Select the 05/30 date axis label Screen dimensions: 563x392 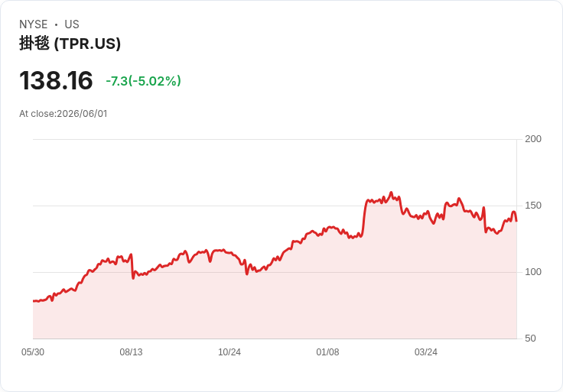[x=33, y=352]
